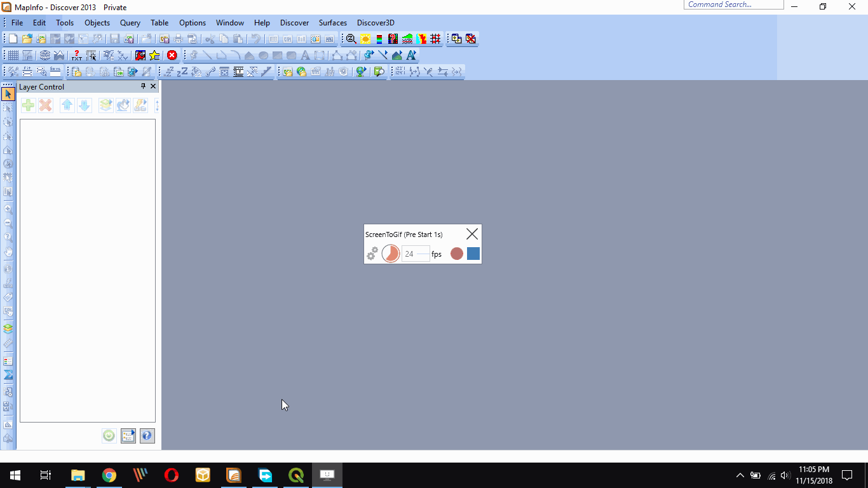The height and width of the screenshot is (488, 868).
Task: Click the Undo icon on the toolbar
Action: 256,39
